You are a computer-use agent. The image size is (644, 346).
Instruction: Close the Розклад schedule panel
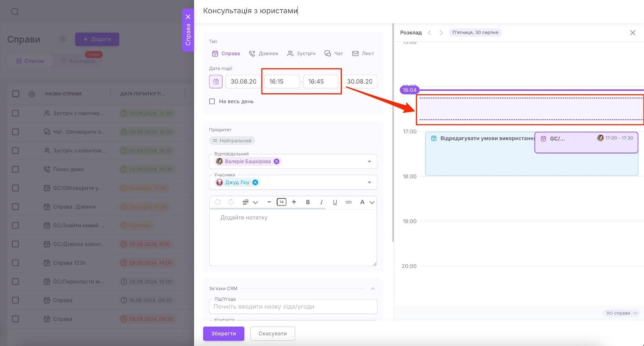pyautogui.click(x=633, y=33)
